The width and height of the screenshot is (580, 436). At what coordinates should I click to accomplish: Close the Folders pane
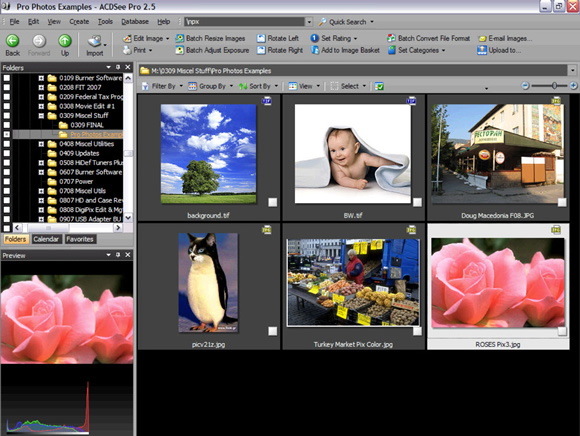coord(128,67)
